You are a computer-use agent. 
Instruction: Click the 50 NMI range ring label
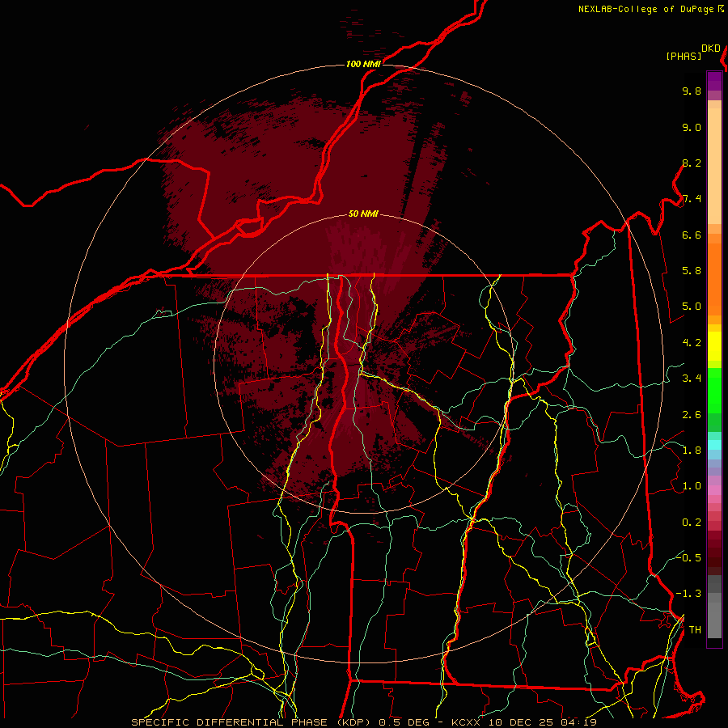363,214
